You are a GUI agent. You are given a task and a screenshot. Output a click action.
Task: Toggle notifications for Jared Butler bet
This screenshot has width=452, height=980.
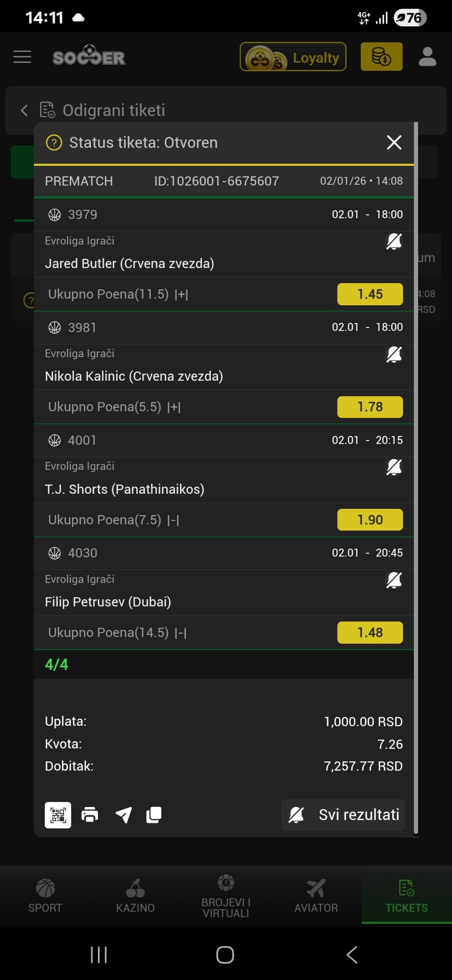(394, 242)
